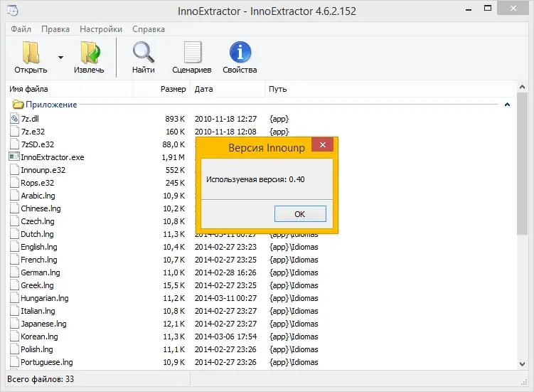
Task: Click the InnoExtractor.exe file icon
Action: [x=14, y=157]
